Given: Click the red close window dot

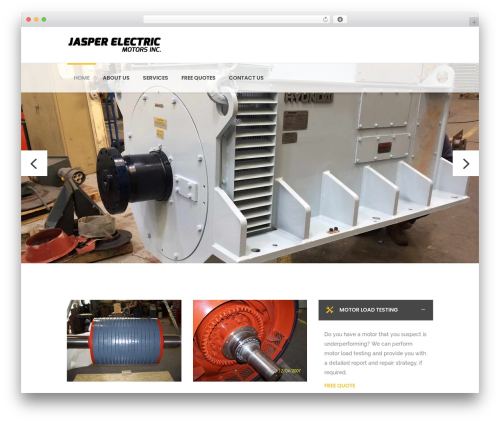Looking at the screenshot, I should click(29, 20).
